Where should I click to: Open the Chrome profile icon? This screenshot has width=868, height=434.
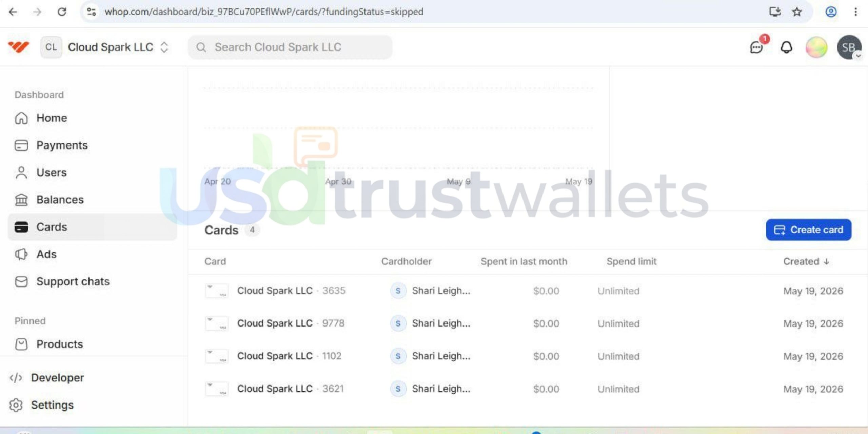point(831,12)
